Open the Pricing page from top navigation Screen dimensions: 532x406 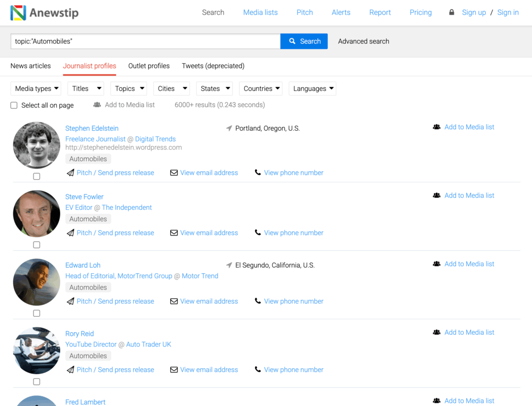(x=420, y=12)
